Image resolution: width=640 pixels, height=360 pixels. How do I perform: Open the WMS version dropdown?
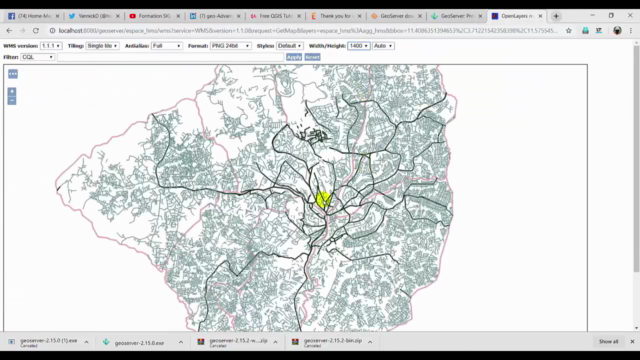tap(51, 46)
